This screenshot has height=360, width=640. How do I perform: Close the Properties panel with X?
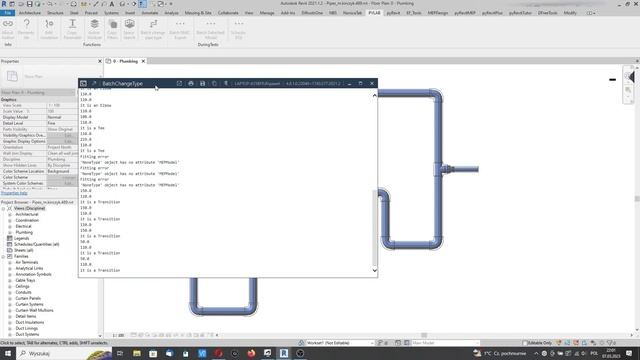coord(100,61)
